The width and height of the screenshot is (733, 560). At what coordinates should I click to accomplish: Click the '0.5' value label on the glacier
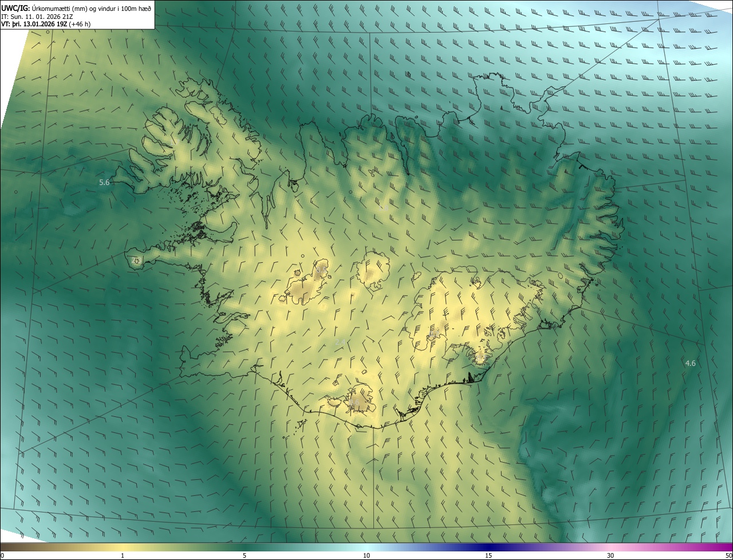[321, 269]
